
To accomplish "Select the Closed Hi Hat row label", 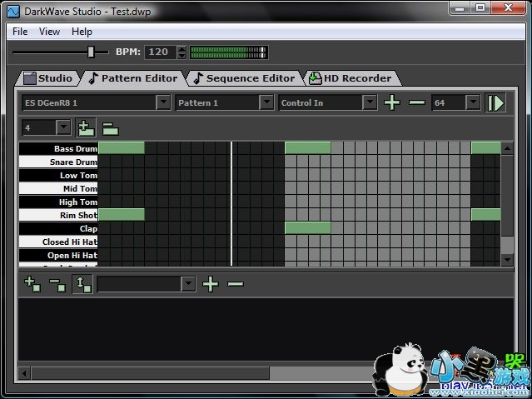I will tap(58, 242).
